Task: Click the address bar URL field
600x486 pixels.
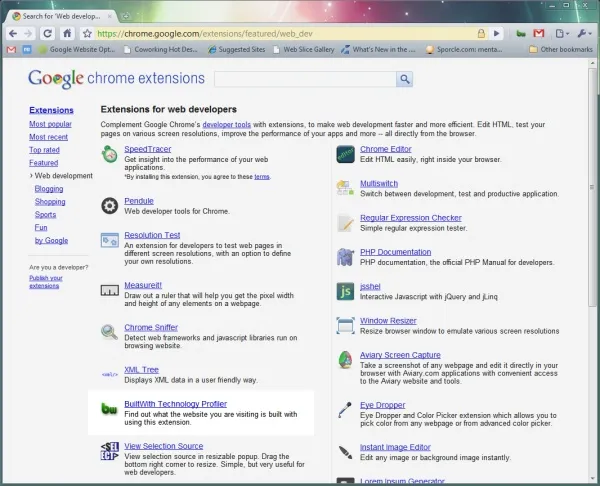Action: coord(283,34)
